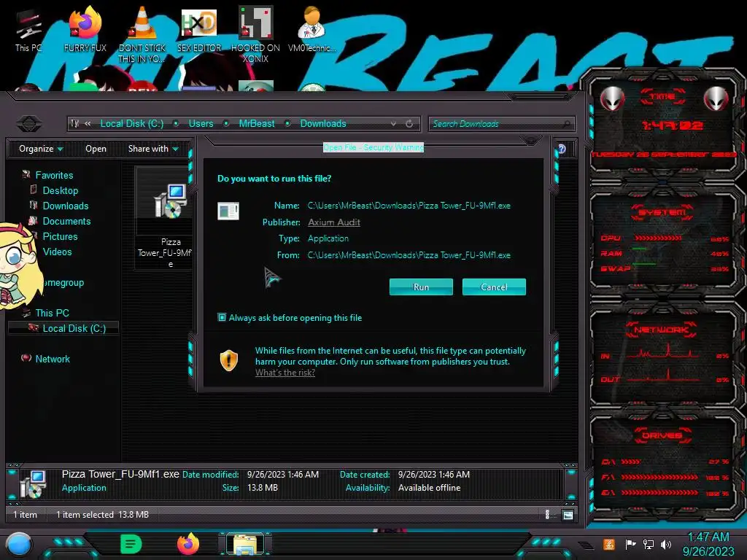Switch to large icons view in status bar

click(x=568, y=515)
